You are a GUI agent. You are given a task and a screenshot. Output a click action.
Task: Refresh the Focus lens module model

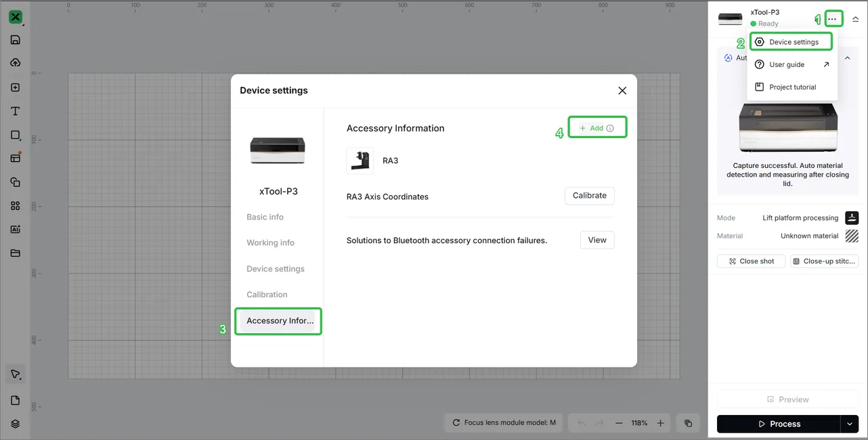coord(456,422)
